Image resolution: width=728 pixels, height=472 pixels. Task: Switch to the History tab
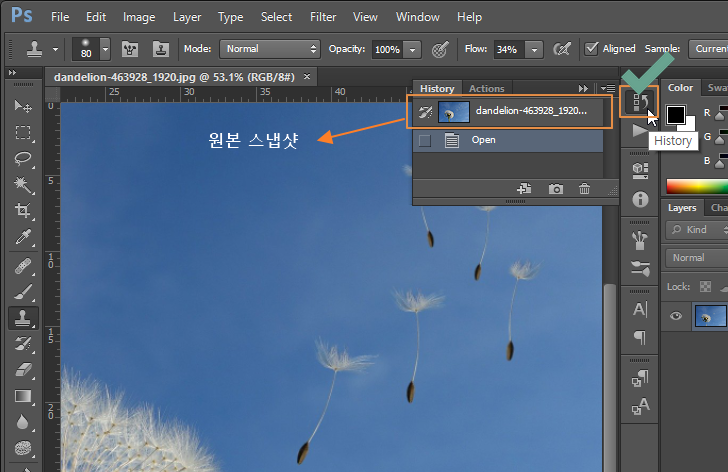click(x=437, y=88)
